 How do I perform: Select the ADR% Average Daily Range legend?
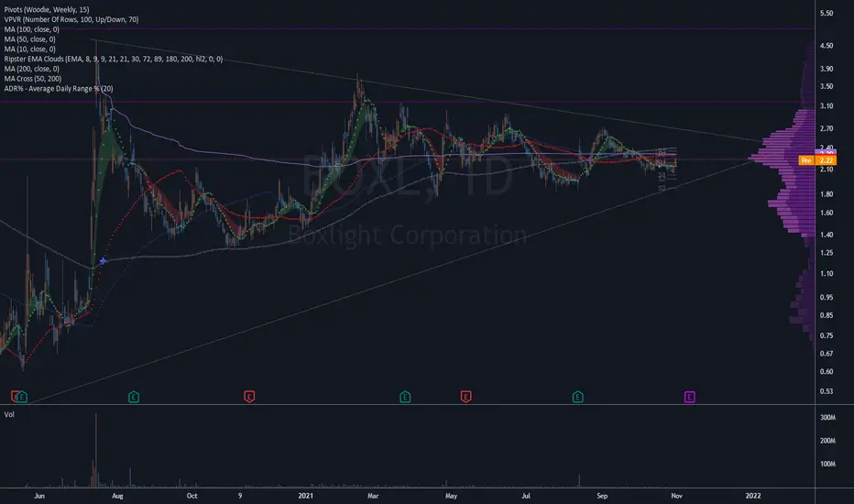[59, 88]
